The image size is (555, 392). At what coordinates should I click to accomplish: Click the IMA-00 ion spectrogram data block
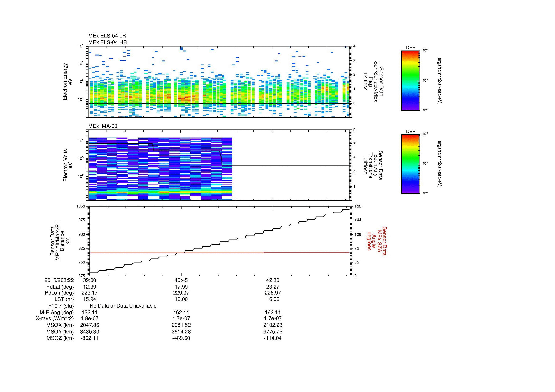(x=160, y=169)
